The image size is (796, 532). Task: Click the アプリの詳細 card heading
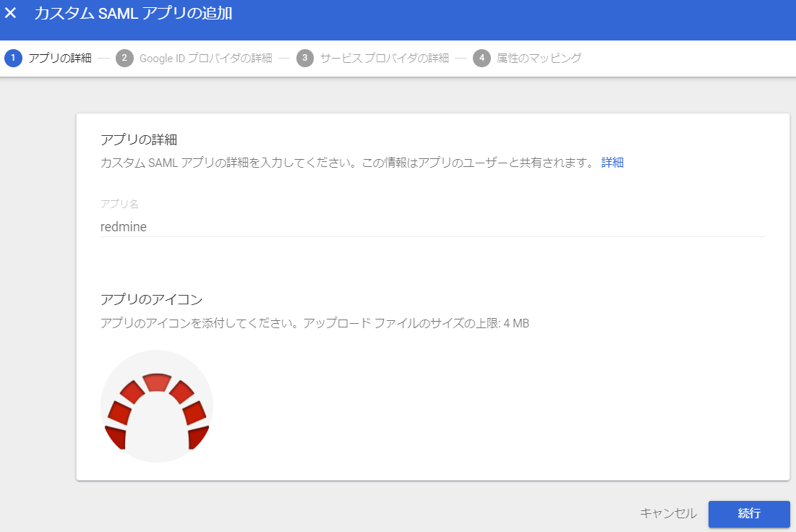pyautogui.click(x=139, y=140)
